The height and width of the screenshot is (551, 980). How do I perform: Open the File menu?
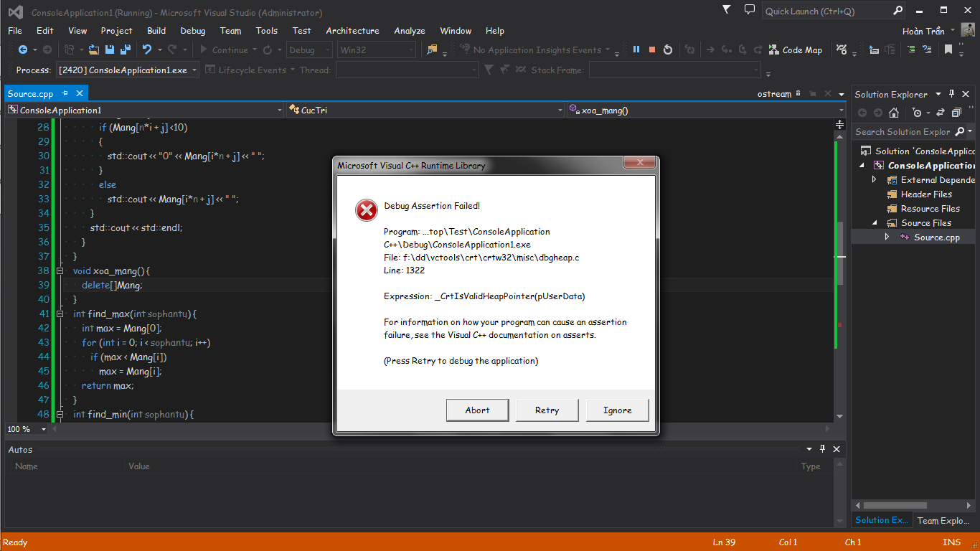coord(14,30)
